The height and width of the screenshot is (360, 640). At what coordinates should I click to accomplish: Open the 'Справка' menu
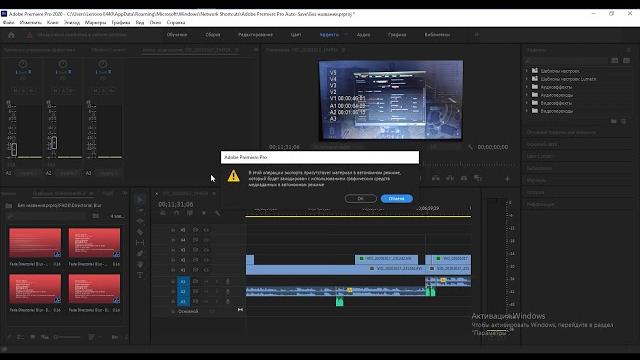(176, 23)
